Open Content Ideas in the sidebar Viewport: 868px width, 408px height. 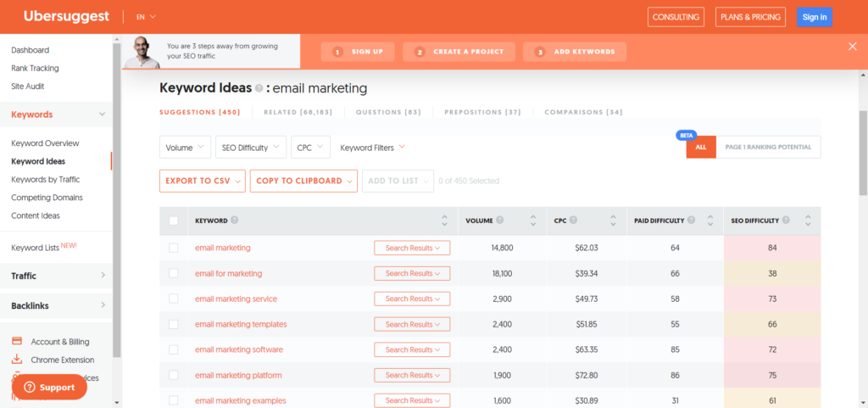pos(36,216)
